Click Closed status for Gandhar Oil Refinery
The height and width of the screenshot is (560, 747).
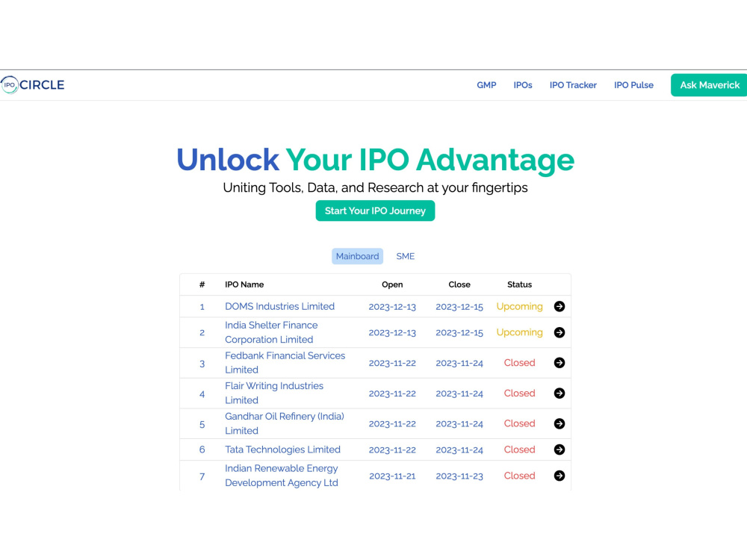[519, 424]
